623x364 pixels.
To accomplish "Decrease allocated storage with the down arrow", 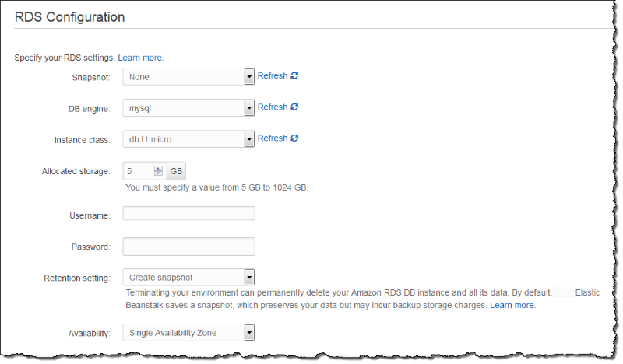I will point(159,174).
